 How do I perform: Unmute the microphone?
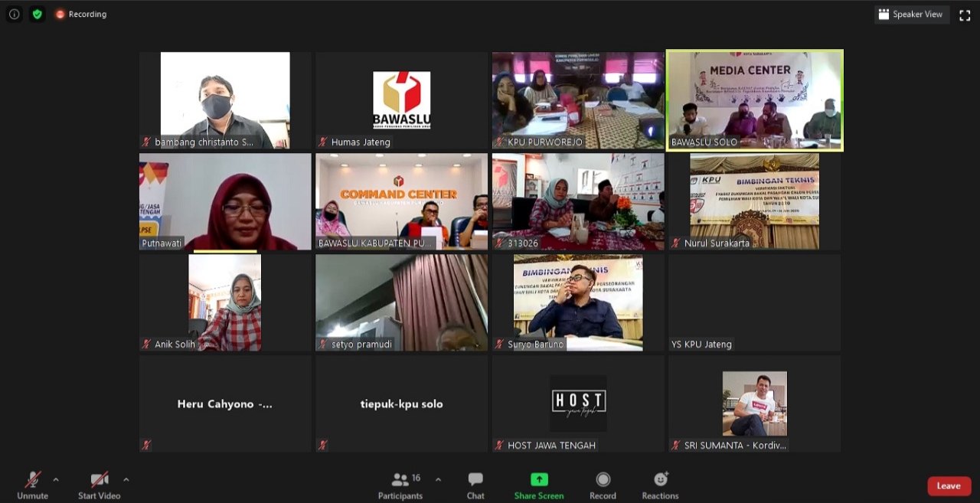(x=32, y=485)
